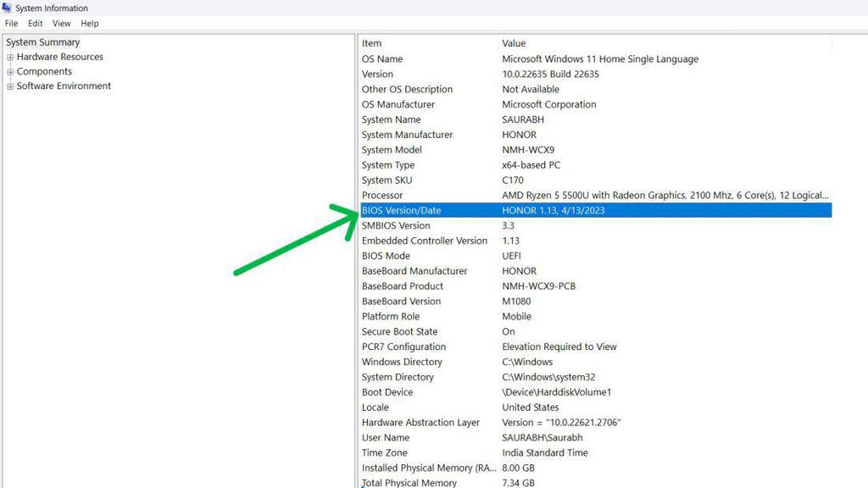Click the System Information app icon in title bar
This screenshot has width=868, height=488.
point(7,8)
